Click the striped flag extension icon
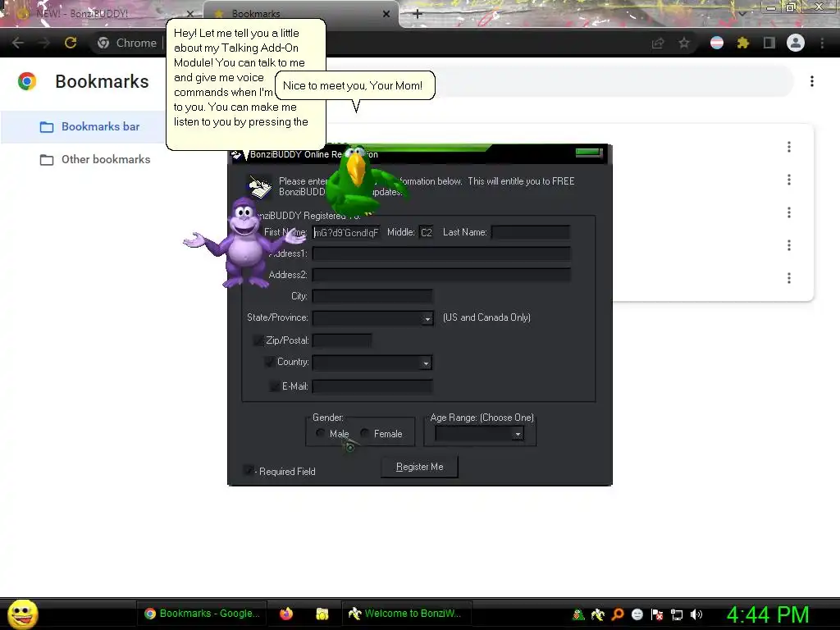 click(x=717, y=43)
